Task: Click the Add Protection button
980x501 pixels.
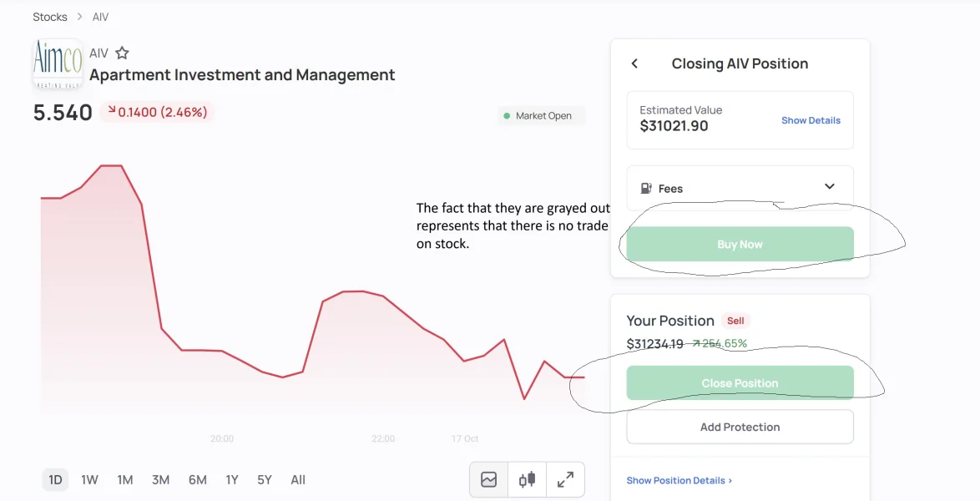Action: coord(740,427)
